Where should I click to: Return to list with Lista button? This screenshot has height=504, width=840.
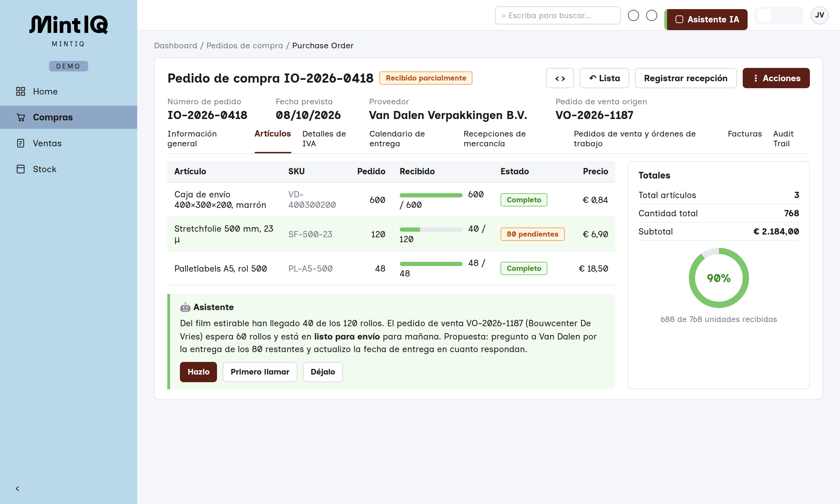(x=604, y=78)
